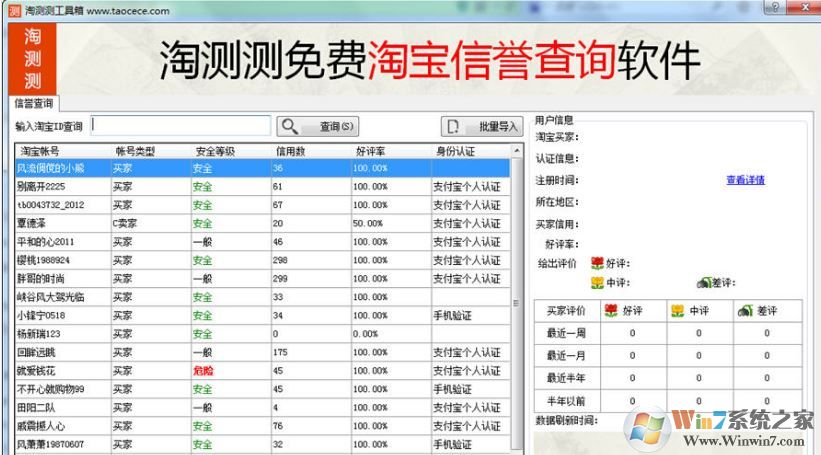Viewport: 821px width, 455px height.
Task: Select the row 胖哥的时尚
Action: coord(262,279)
